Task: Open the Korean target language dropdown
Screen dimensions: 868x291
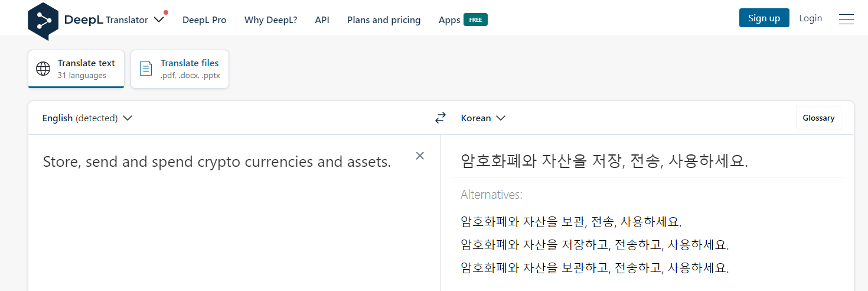Action: click(483, 118)
